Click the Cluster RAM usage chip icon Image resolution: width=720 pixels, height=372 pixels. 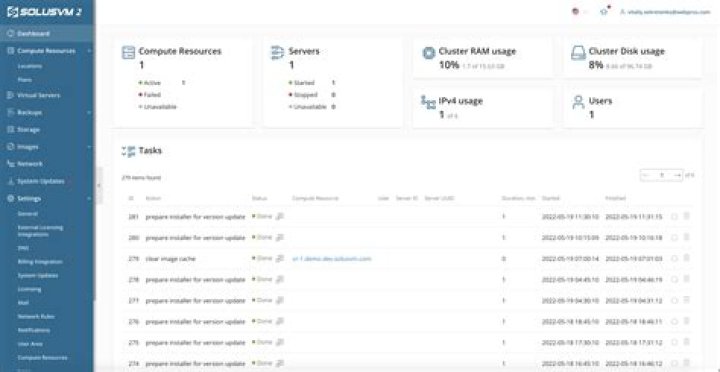click(x=428, y=53)
